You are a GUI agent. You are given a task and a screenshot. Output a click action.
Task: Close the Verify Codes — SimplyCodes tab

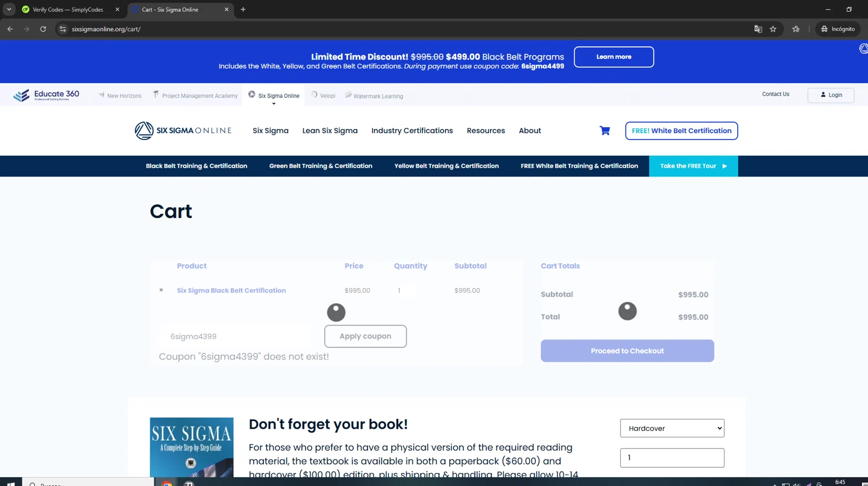[117, 9]
